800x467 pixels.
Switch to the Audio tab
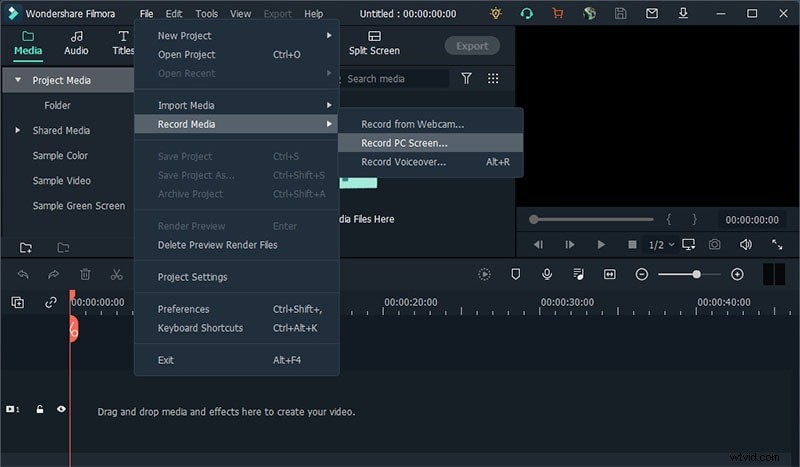tap(76, 44)
